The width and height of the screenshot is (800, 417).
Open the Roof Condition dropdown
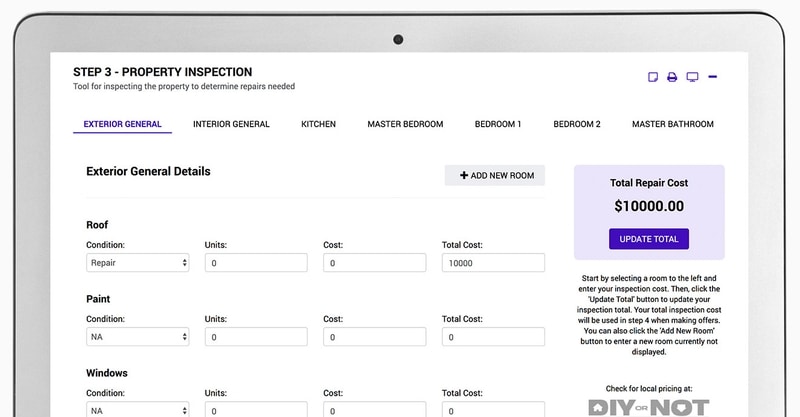click(x=138, y=263)
